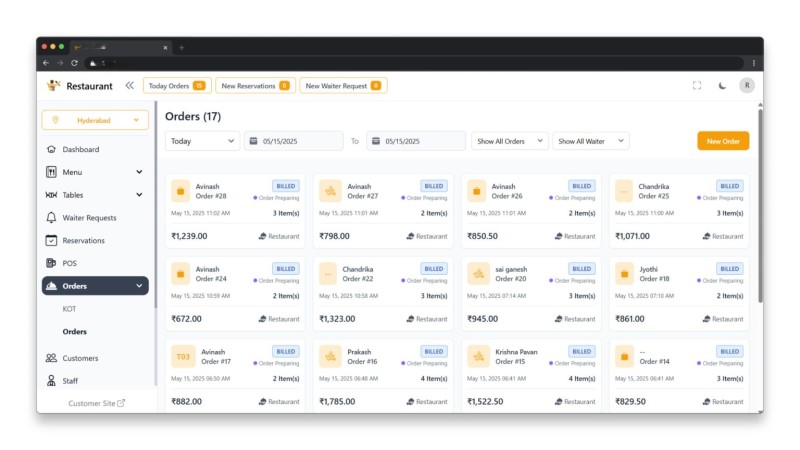Click the ₹798.00 amount on Order #27
This screenshot has height=450, width=800.
coord(335,236)
